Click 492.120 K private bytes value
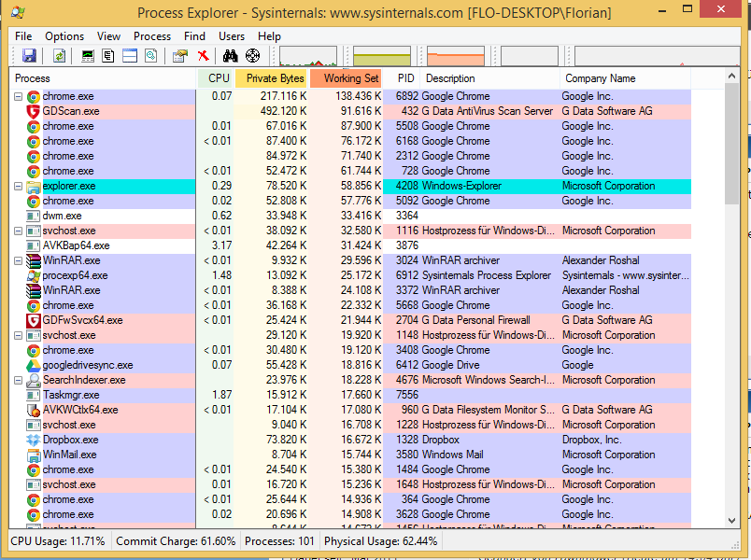Screen dimensions: 751x560 coord(284,111)
